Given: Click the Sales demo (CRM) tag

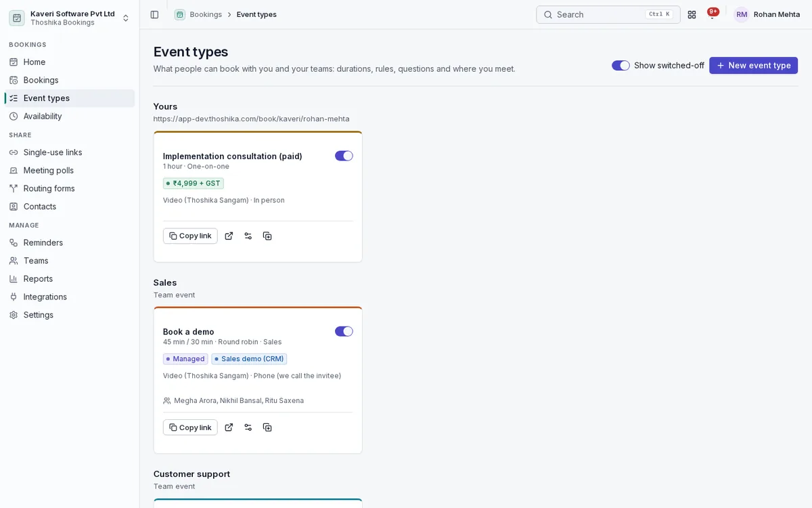Looking at the screenshot, I should coord(249,359).
